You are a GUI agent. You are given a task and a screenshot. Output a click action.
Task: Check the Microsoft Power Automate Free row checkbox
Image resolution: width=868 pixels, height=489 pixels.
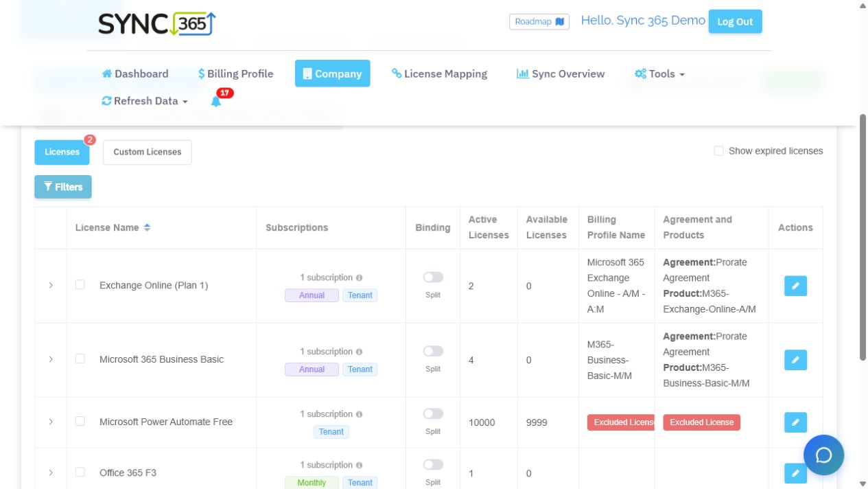coord(80,421)
